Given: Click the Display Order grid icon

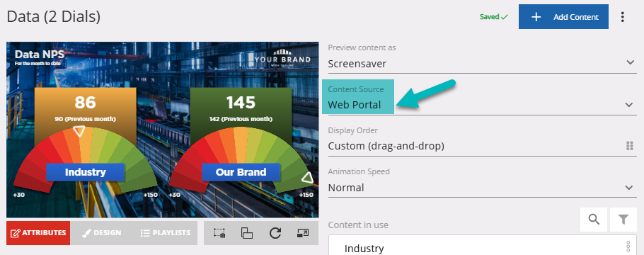Looking at the screenshot, I should [x=629, y=146].
